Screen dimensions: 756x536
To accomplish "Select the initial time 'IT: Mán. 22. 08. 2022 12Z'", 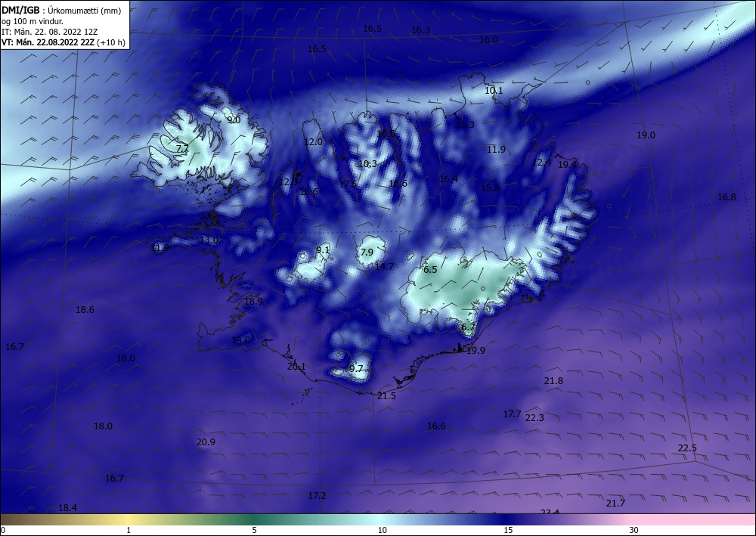I will tap(50, 32).
